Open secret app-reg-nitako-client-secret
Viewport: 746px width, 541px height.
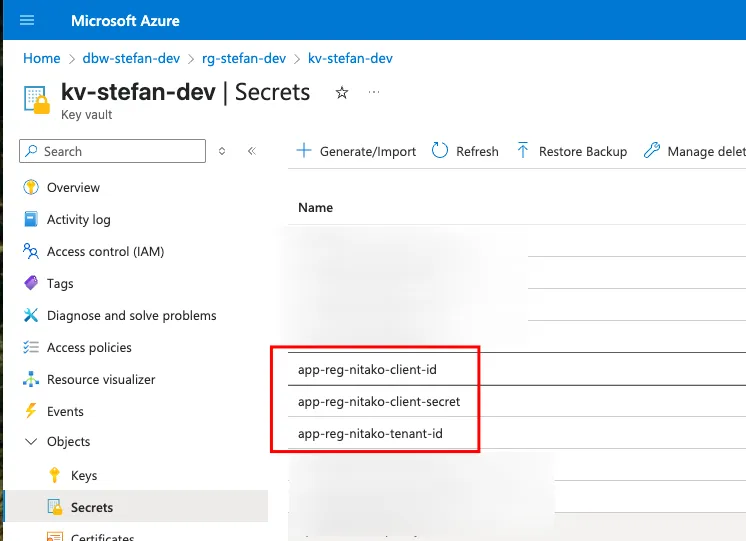[x=379, y=401]
